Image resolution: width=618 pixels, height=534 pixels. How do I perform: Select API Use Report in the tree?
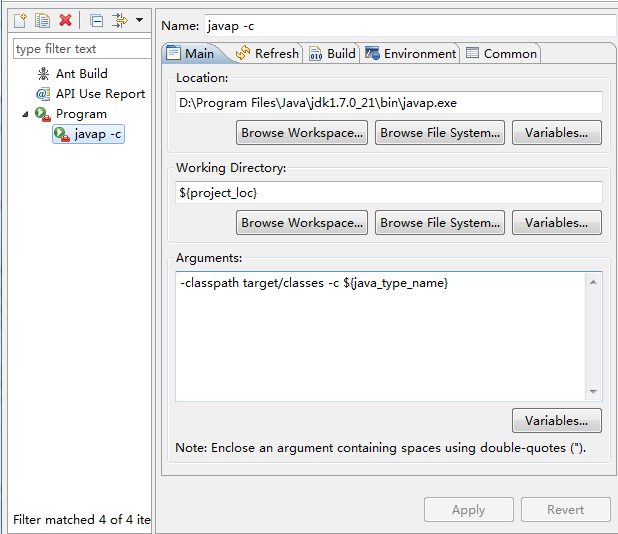pos(90,94)
